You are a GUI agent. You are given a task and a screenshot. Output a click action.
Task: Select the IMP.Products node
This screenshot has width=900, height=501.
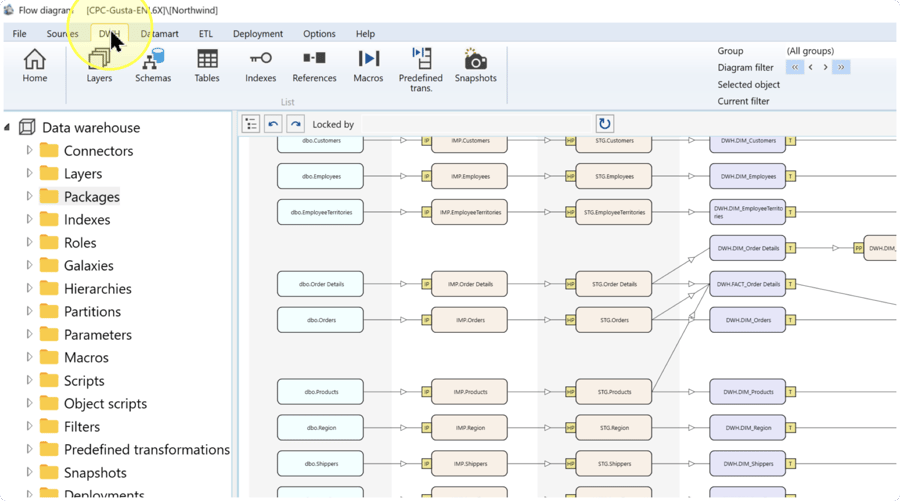point(470,392)
